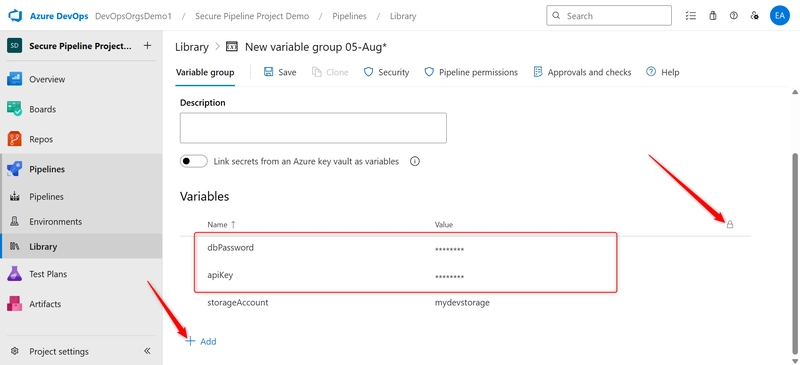Viewport: 800px width, 365px height.
Task: Click Save in the toolbar
Action: pos(280,72)
